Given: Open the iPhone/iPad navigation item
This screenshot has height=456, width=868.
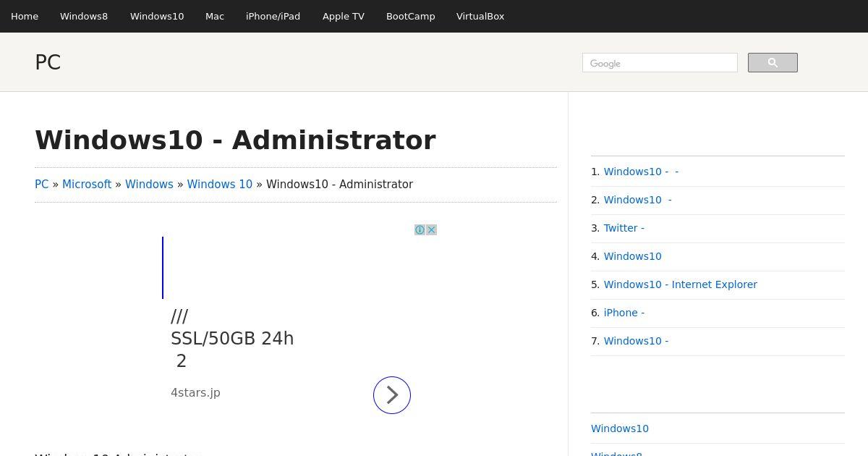Looking at the screenshot, I should click(273, 16).
